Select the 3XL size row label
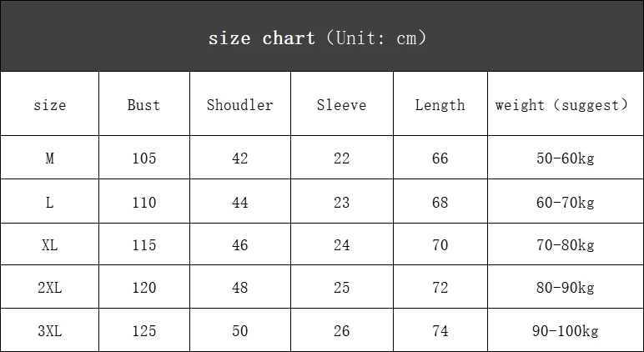 tap(50, 331)
